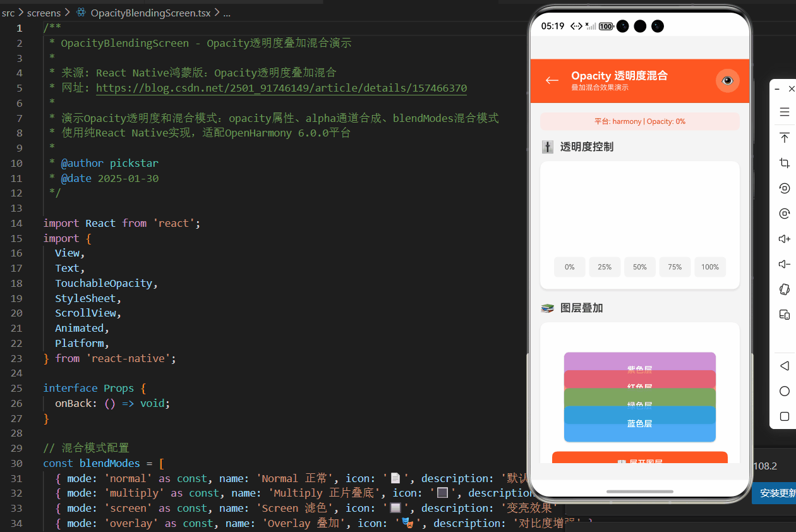The image size is (796, 532).
Task: Set opacity to 0%
Action: pyautogui.click(x=570, y=267)
